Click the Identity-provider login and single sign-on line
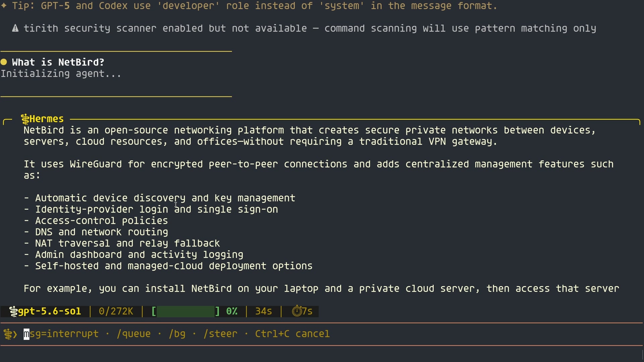Viewport: 644px width, 362px height. tap(151, 209)
